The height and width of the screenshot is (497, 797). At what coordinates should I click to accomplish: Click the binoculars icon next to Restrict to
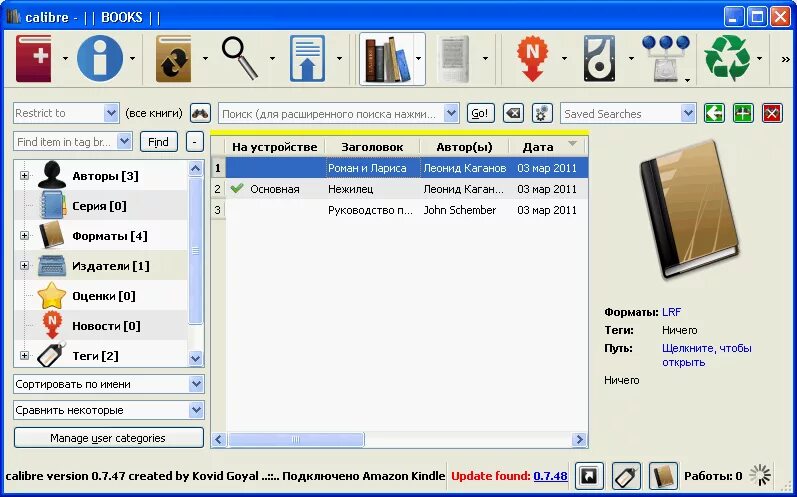pos(200,113)
